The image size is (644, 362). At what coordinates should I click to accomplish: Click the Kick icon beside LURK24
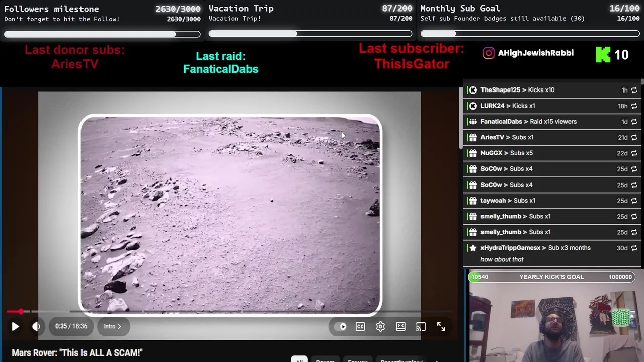tap(473, 106)
